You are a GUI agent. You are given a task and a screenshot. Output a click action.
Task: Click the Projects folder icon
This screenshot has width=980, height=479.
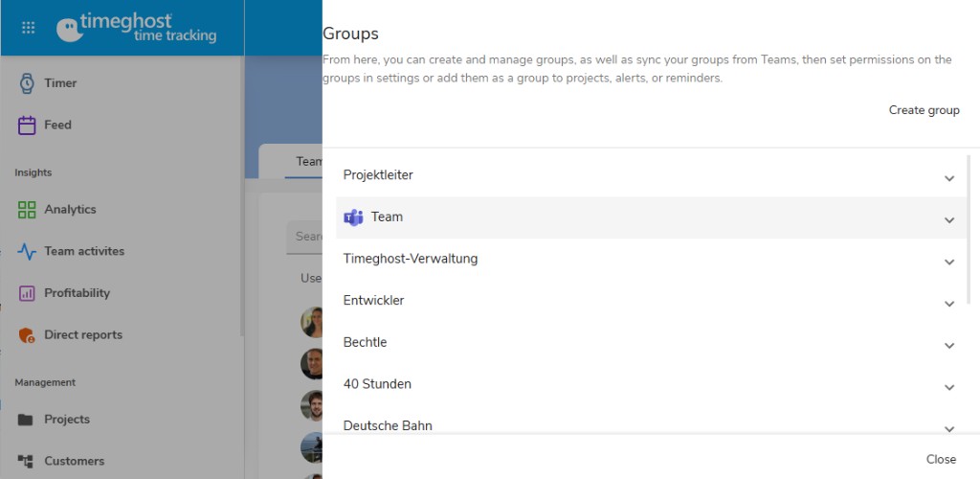pos(27,420)
